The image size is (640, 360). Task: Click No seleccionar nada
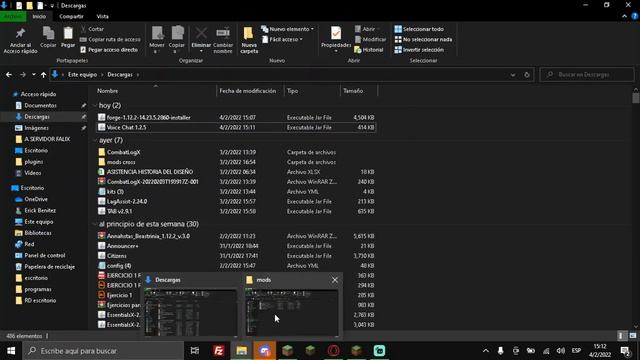[x=423, y=39]
